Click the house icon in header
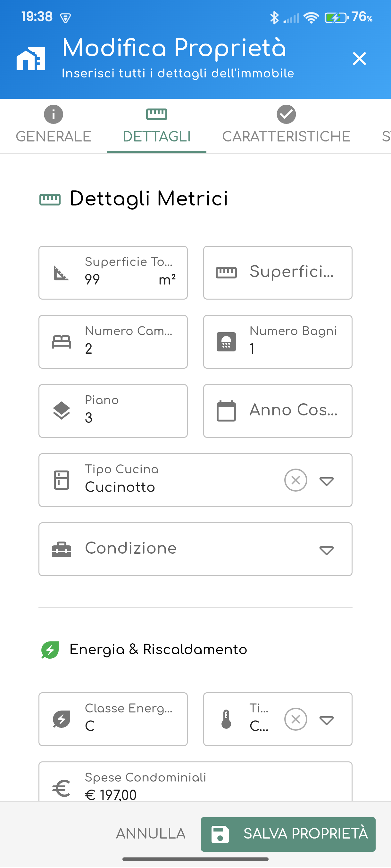 tap(31, 59)
